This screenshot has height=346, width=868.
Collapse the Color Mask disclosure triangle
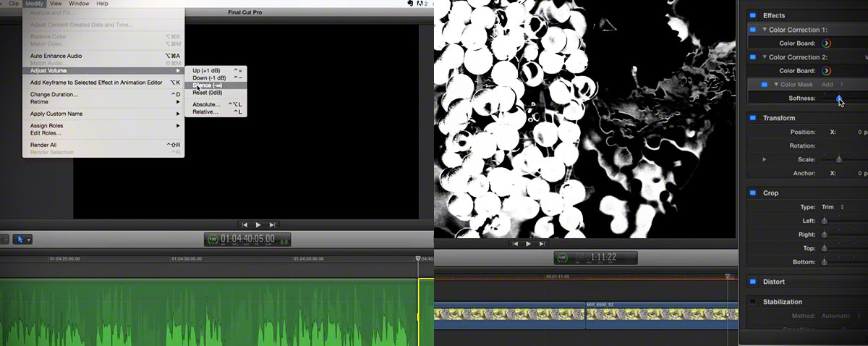tap(776, 85)
